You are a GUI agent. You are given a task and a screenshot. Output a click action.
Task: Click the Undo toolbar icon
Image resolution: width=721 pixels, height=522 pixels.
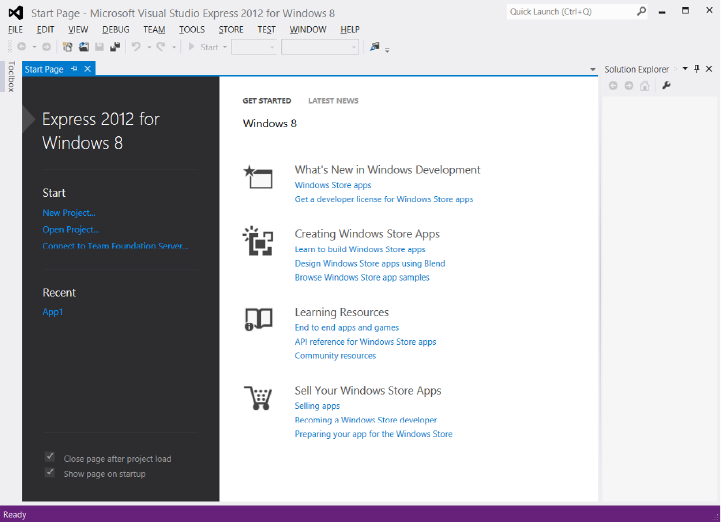point(137,46)
